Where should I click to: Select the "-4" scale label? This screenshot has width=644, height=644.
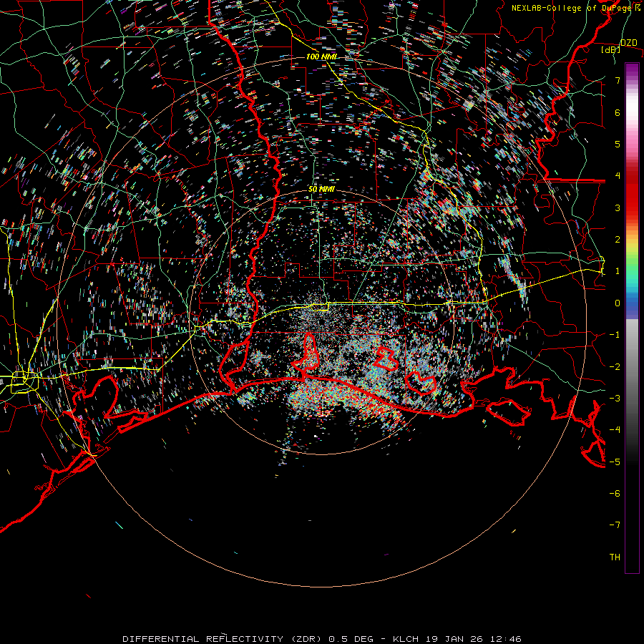(x=615, y=430)
